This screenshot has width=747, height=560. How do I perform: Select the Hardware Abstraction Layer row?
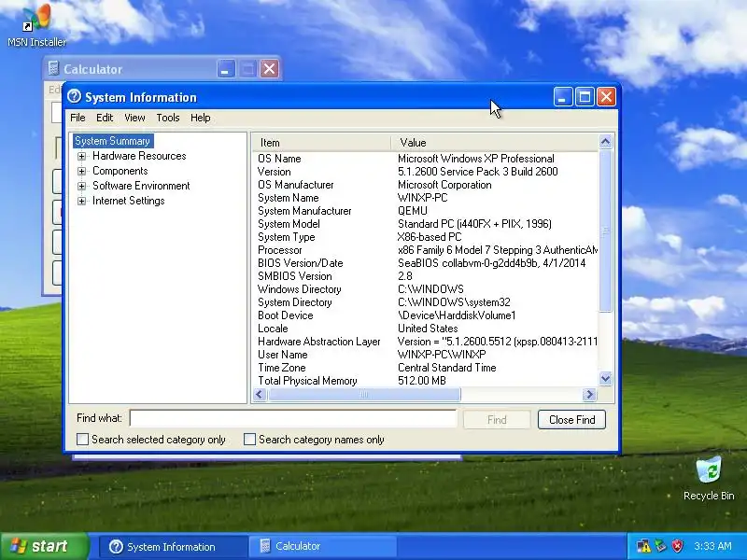425,342
